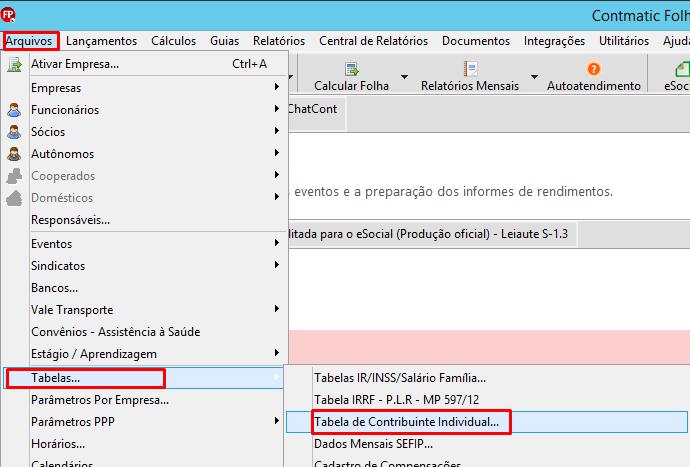Select the Parâmetros PPP menu entry

(144, 422)
